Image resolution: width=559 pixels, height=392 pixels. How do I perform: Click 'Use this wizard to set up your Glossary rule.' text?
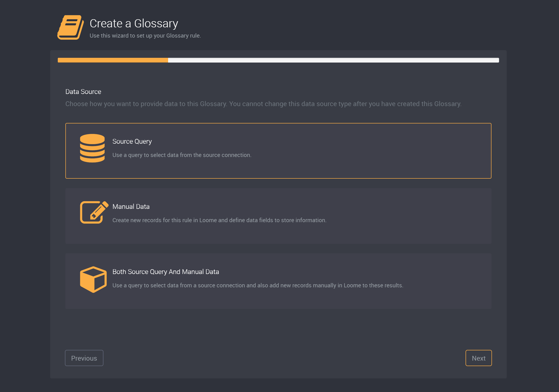click(145, 36)
